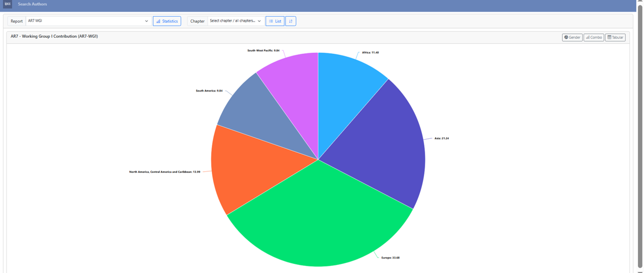This screenshot has height=273, width=644.
Task: Expand the Select chapter dropdown
Action: point(235,21)
